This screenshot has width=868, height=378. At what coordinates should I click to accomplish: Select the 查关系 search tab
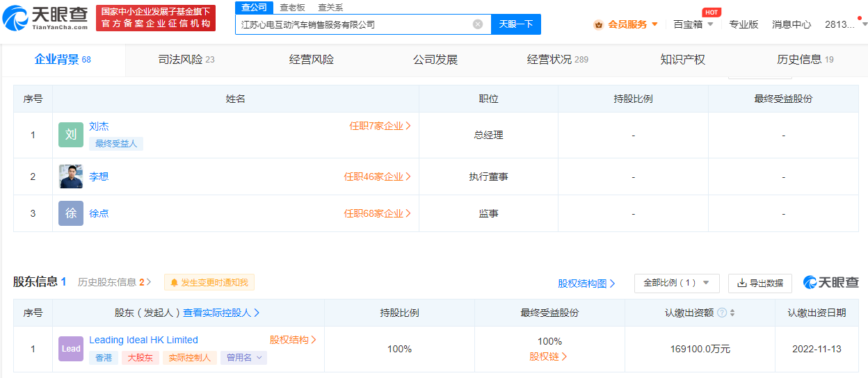tap(330, 8)
